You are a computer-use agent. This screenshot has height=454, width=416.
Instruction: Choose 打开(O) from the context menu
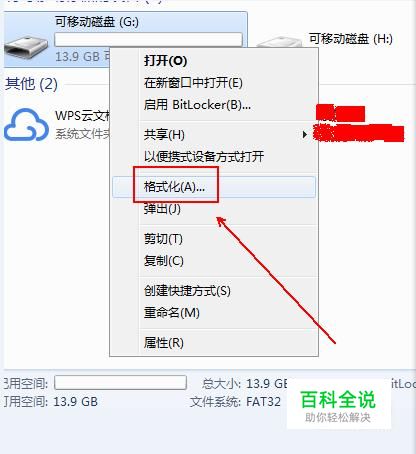click(x=165, y=61)
